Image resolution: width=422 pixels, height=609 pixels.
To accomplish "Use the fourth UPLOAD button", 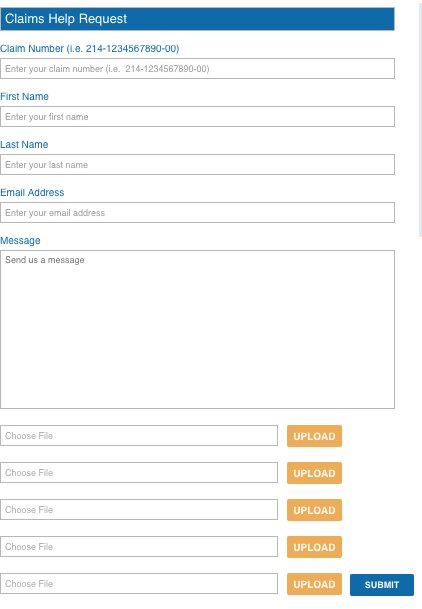I will pyautogui.click(x=314, y=547).
